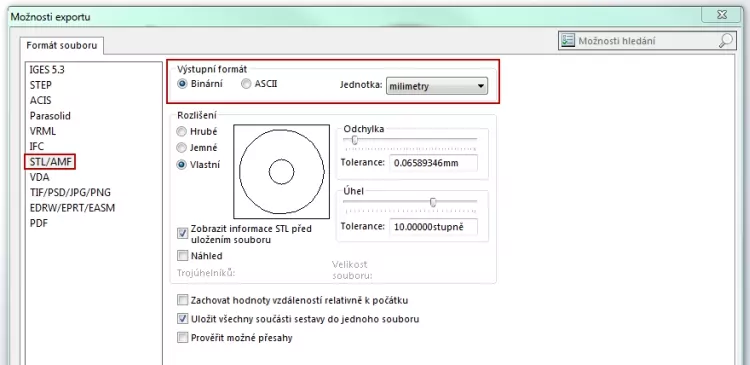
Task: Select IGES 5.3 format
Action: tap(47, 70)
